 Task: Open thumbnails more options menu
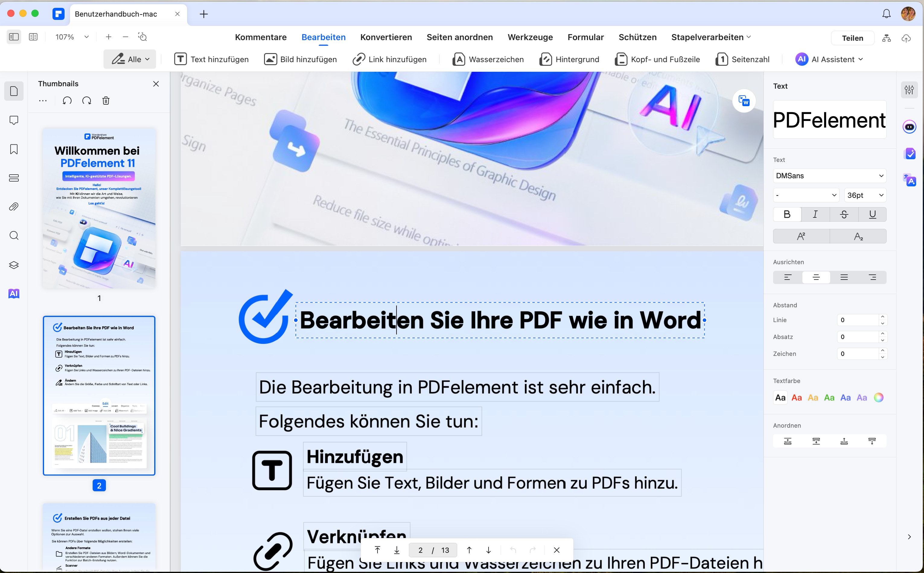43,100
